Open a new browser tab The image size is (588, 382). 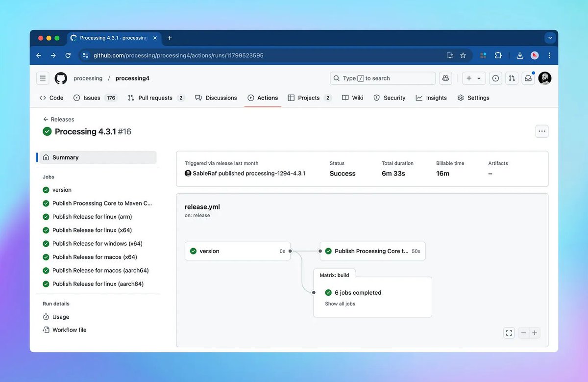click(x=170, y=38)
